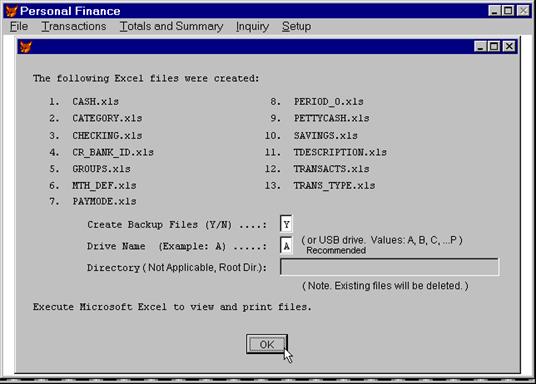Click the 'or USB drive. Values: A, B, C' hint
Screen dimensions: 536x384
click(382, 240)
